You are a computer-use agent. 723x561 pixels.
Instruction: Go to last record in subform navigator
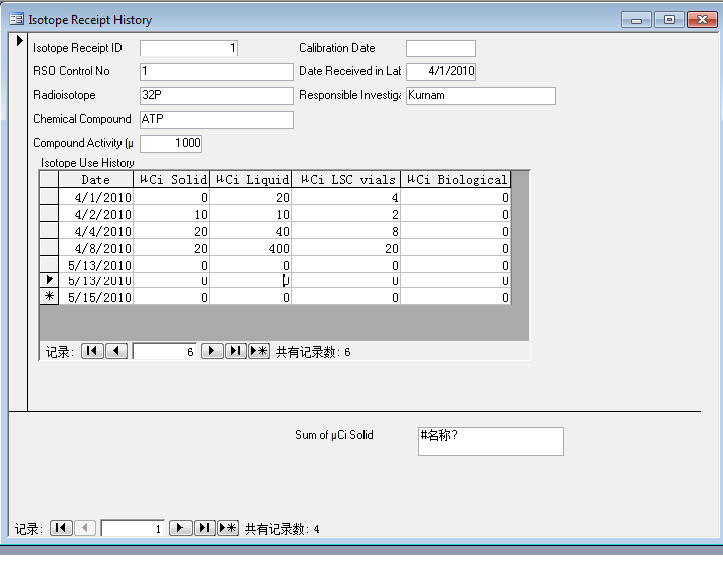pos(236,351)
